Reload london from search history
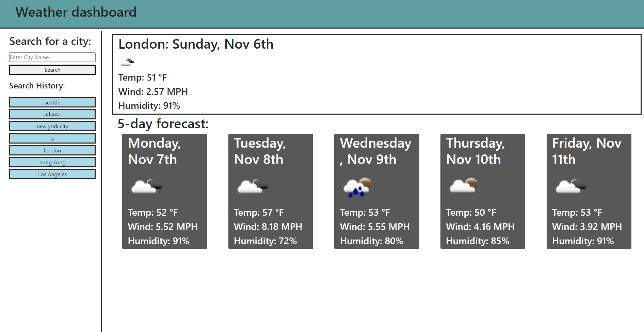The image size is (644, 332). (x=52, y=150)
